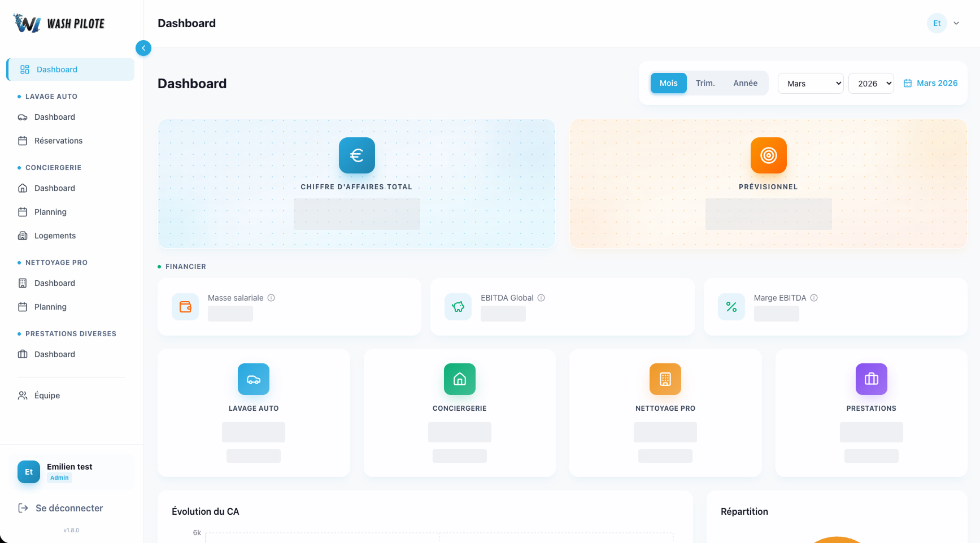Open the Mars month dropdown
The height and width of the screenshot is (543, 980).
point(811,84)
